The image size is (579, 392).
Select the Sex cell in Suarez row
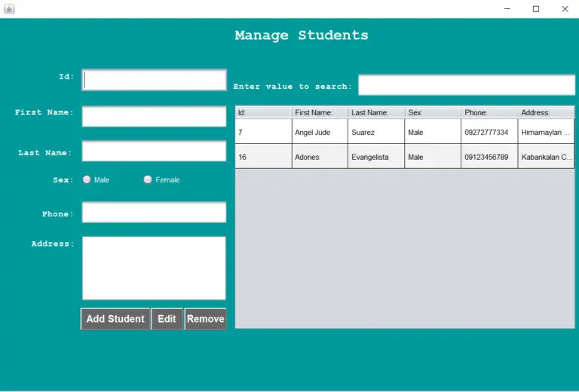pyautogui.click(x=433, y=131)
